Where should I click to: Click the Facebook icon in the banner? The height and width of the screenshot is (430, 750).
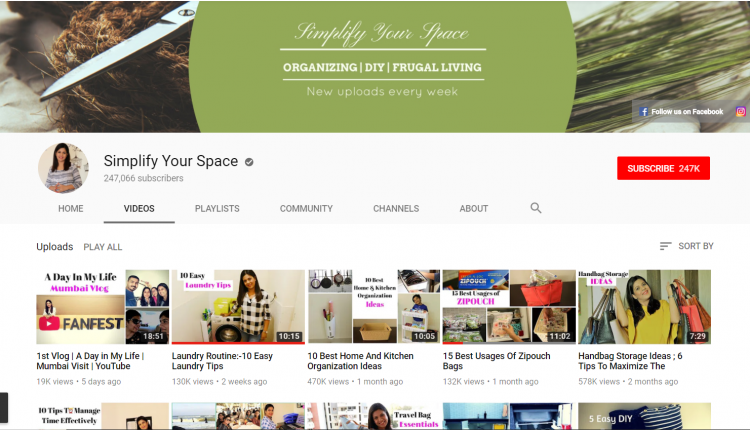coord(644,111)
